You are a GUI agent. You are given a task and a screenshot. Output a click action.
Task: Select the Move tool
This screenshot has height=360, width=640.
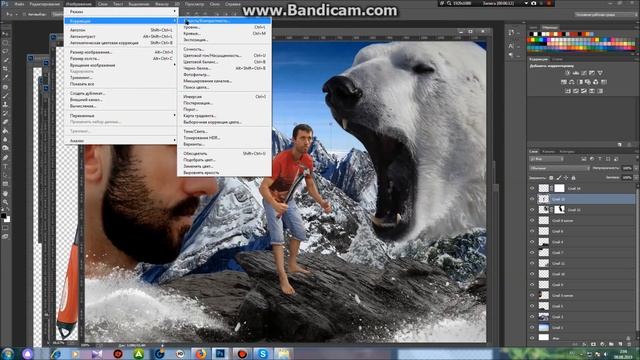coord(5,34)
